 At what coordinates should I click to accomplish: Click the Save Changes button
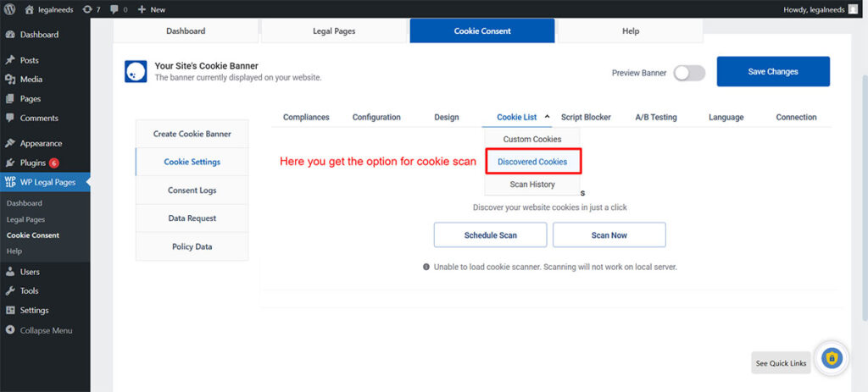click(773, 71)
